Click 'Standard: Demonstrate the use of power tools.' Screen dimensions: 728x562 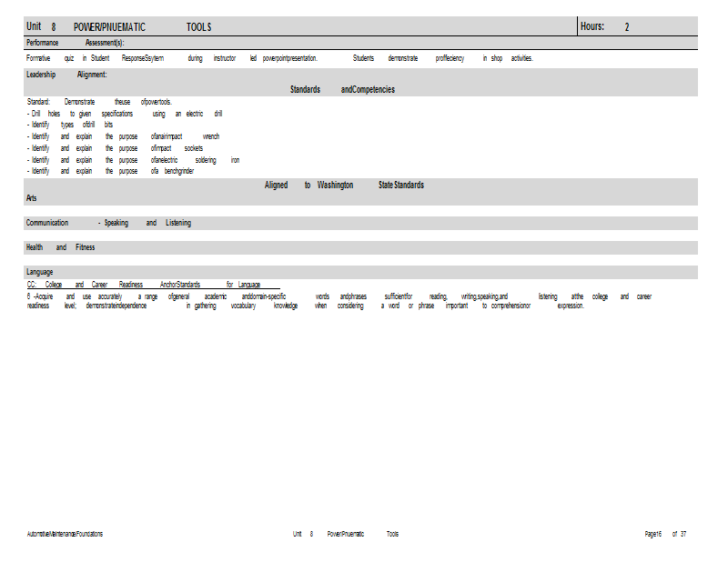click(x=99, y=102)
